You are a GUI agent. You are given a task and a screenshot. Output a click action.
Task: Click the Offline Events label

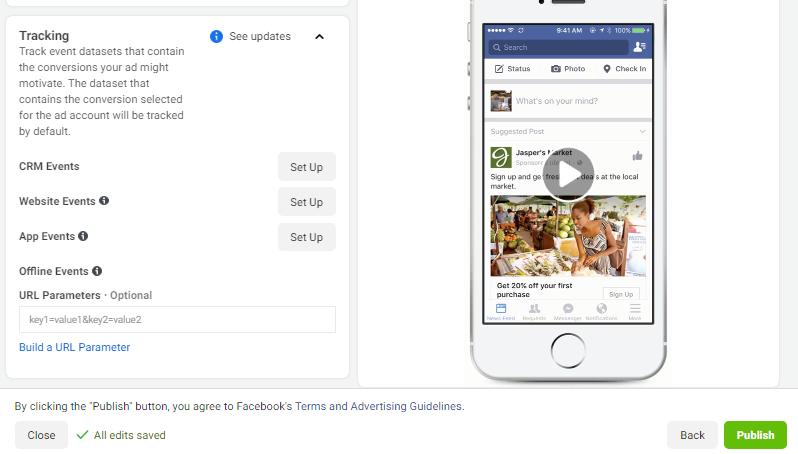(53, 271)
